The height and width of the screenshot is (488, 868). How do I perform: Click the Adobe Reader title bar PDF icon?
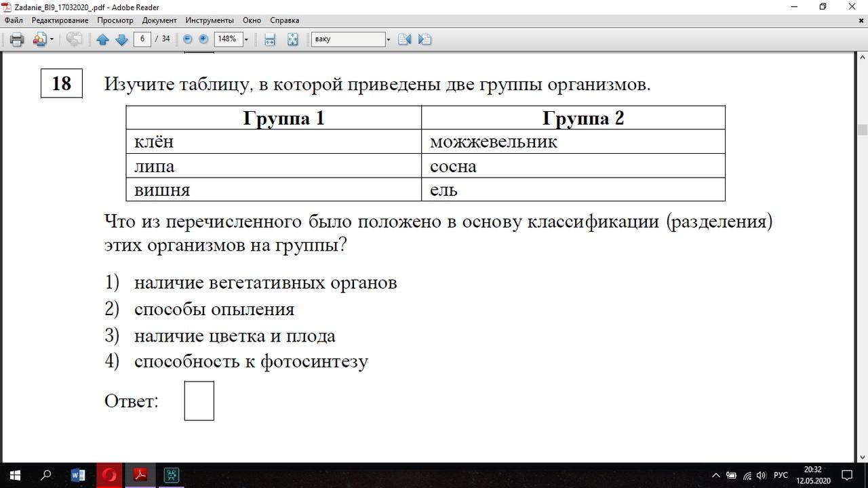(x=7, y=7)
